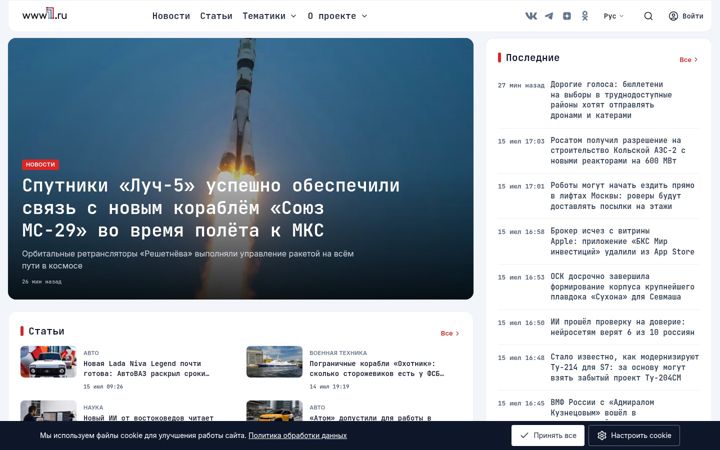Screen dimensions: 720x450
Task: Open news about модернизируют Ту-214 для S7
Action: (x=624, y=367)
